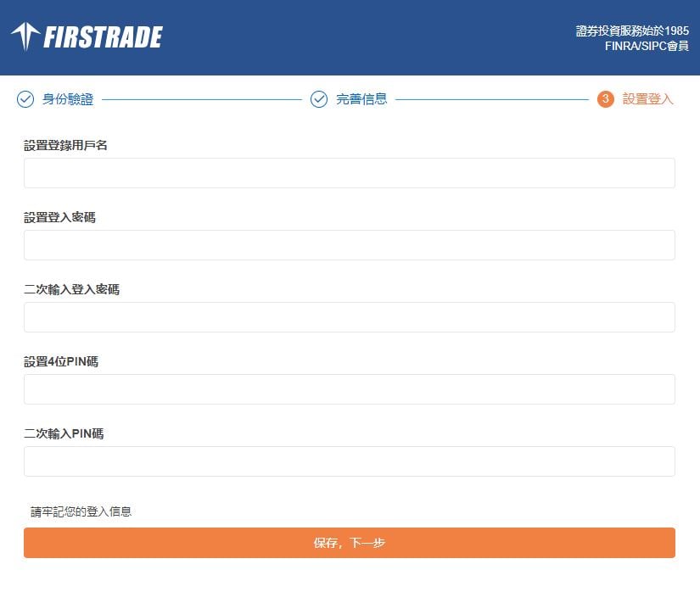Go to the 完善信息 step

coord(361,99)
